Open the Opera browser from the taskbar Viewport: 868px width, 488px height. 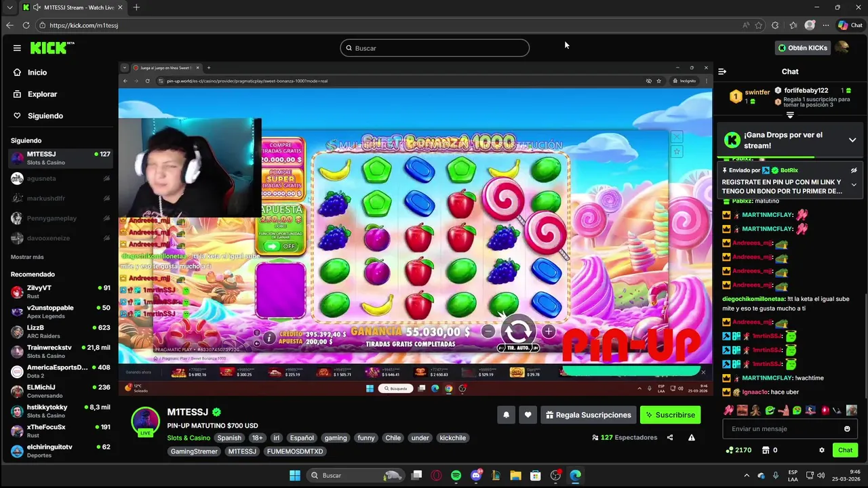(x=436, y=475)
